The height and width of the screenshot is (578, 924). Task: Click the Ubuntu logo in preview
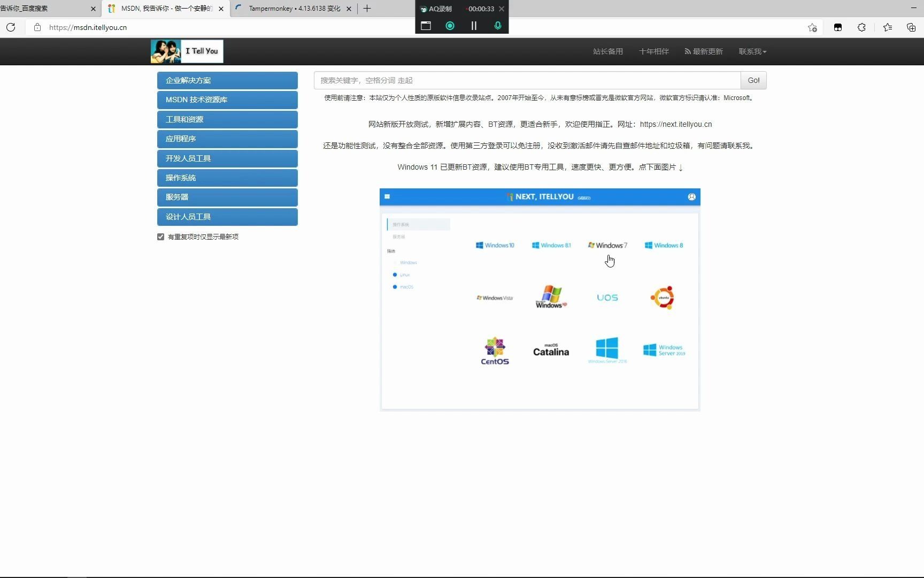pyautogui.click(x=663, y=298)
